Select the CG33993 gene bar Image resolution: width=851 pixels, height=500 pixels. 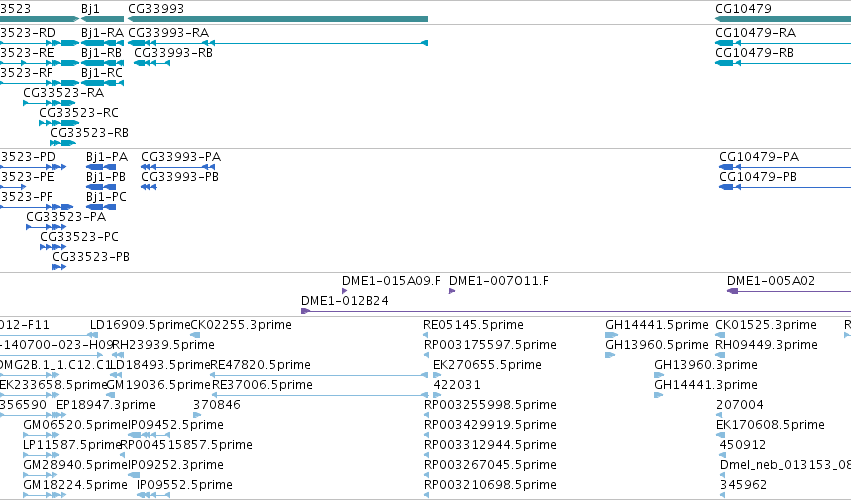(278, 19)
